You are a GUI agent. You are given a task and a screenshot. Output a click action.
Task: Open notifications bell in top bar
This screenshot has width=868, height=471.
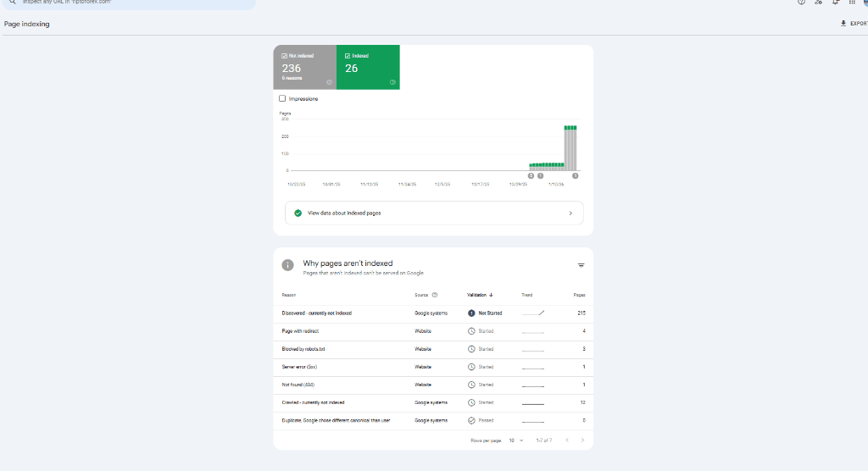tap(836, 3)
